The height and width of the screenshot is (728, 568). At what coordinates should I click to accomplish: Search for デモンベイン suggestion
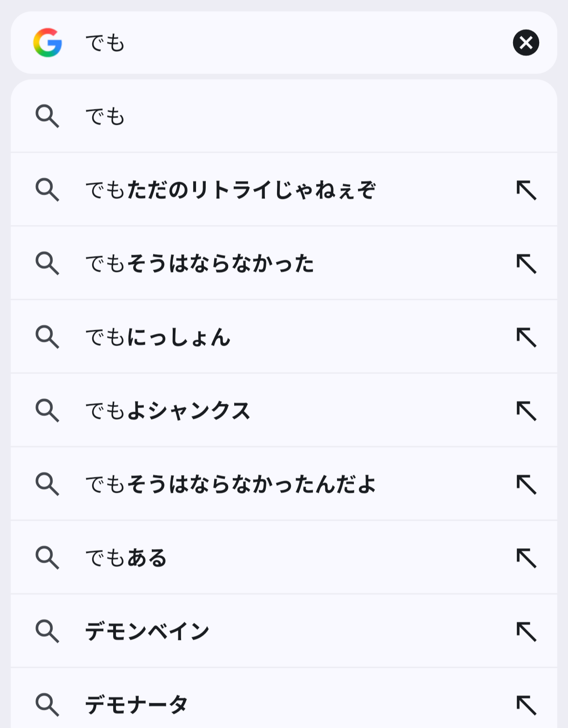coord(147,632)
